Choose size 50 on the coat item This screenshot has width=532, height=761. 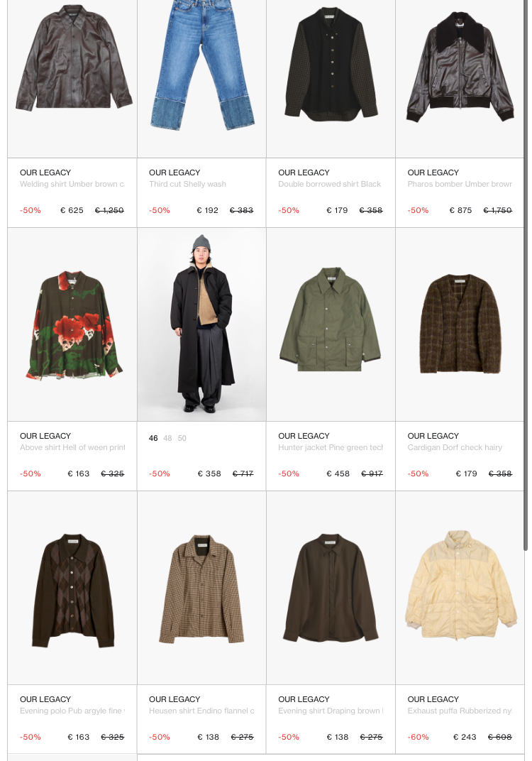point(182,438)
